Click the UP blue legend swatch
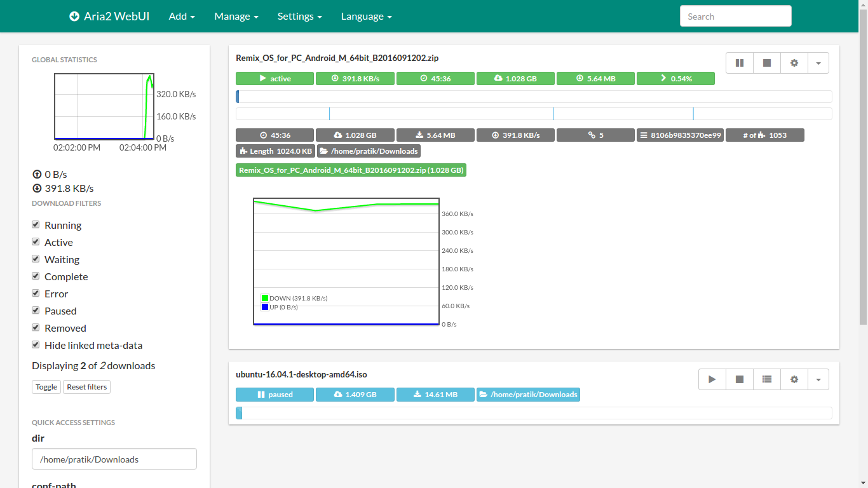 click(x=265, y=307)
